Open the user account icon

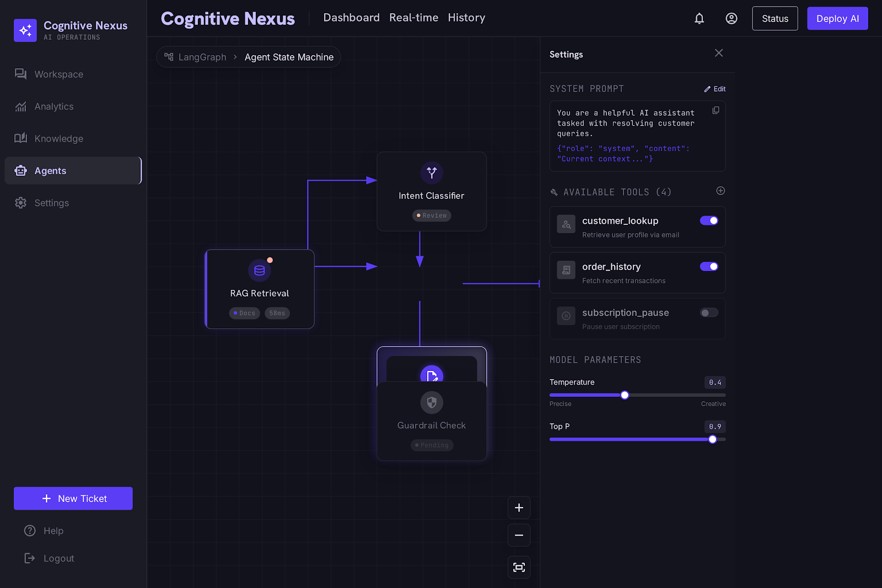731,19
